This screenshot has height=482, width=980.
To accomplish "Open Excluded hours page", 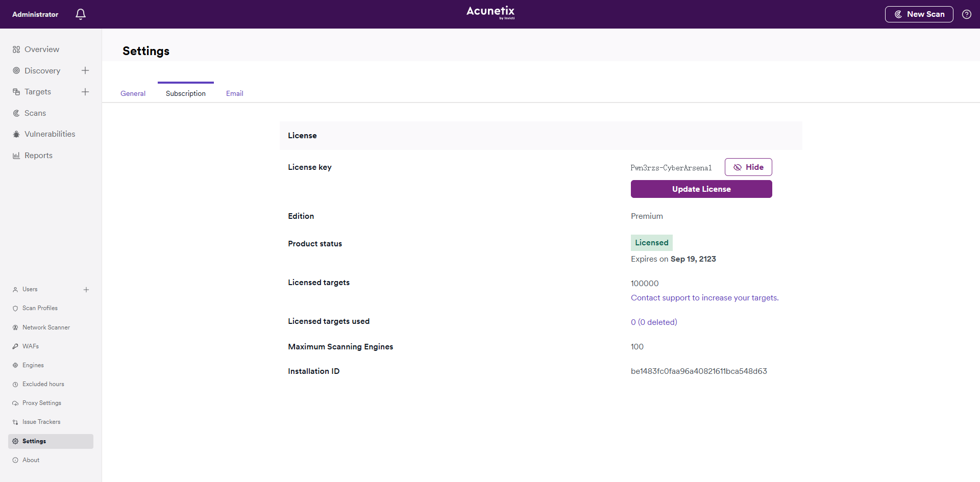I will 43,384.
